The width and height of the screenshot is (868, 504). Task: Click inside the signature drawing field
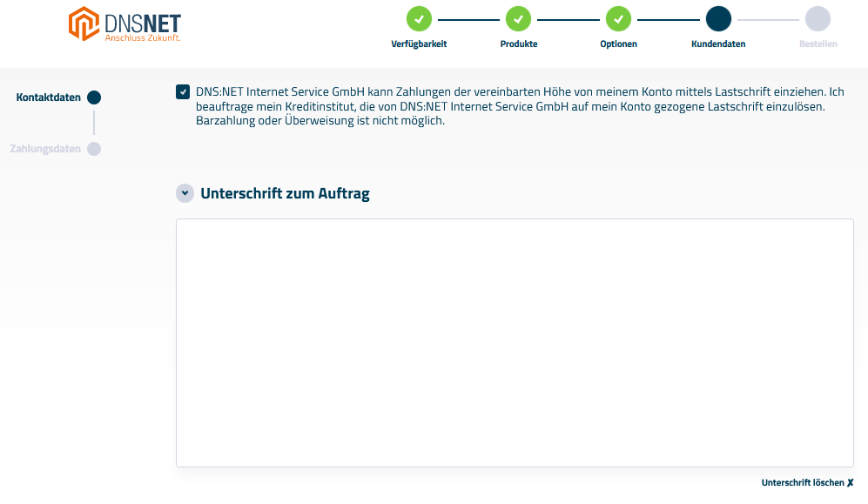point(515,343)
